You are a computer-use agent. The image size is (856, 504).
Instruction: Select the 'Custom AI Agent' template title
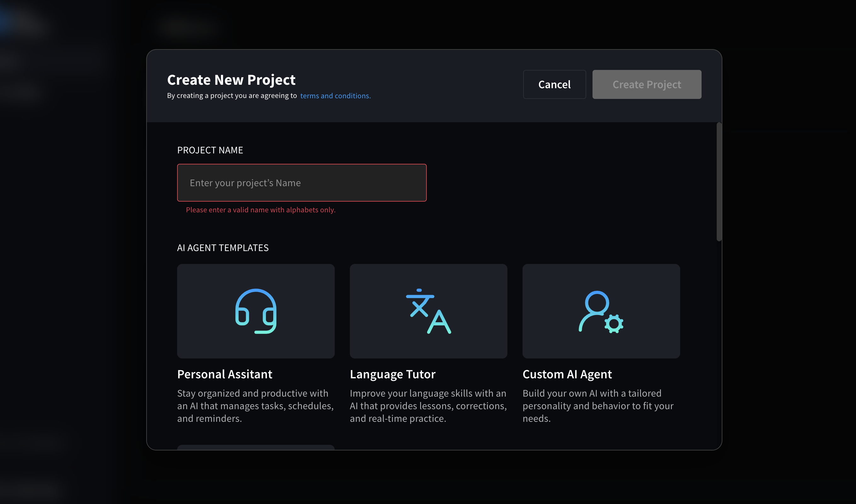567,374
